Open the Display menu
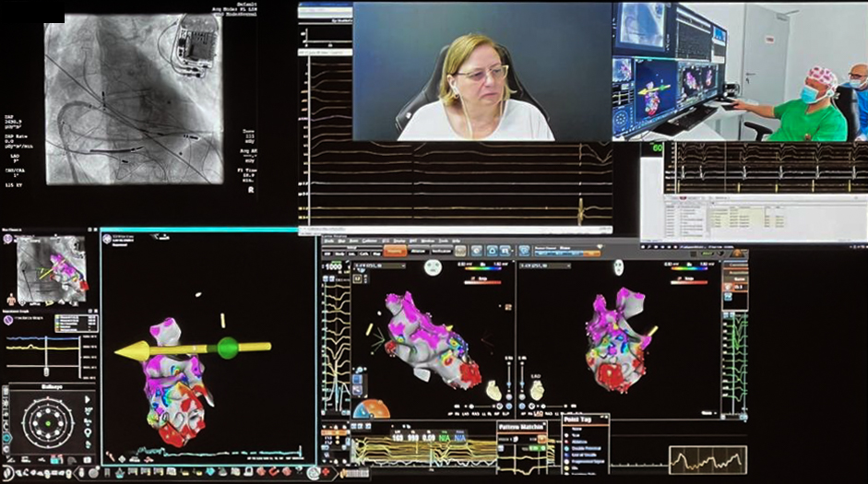This screenshot has height=484, width=868. 399,242
